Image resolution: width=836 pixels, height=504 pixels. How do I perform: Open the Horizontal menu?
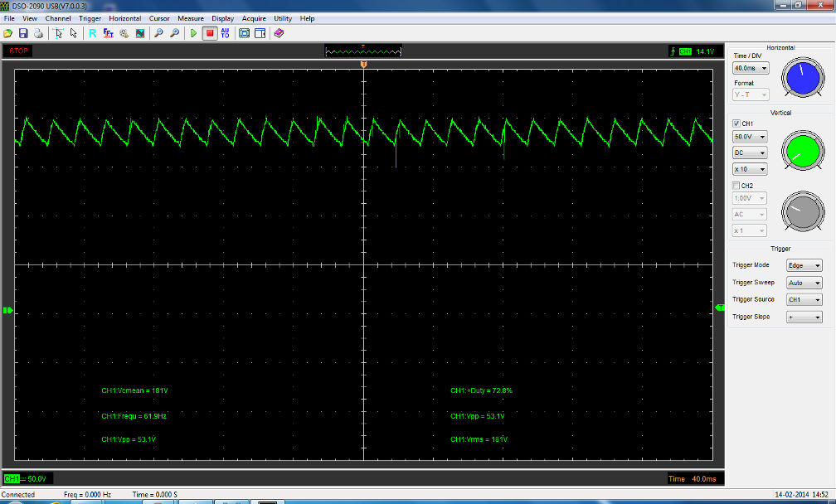pyautogui.click(x=124, y=18)
